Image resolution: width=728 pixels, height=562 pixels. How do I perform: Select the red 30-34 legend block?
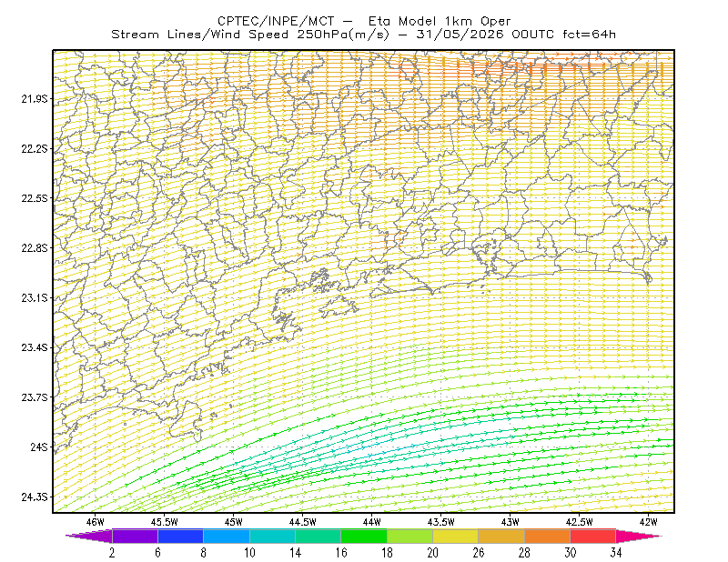point(593,536)
